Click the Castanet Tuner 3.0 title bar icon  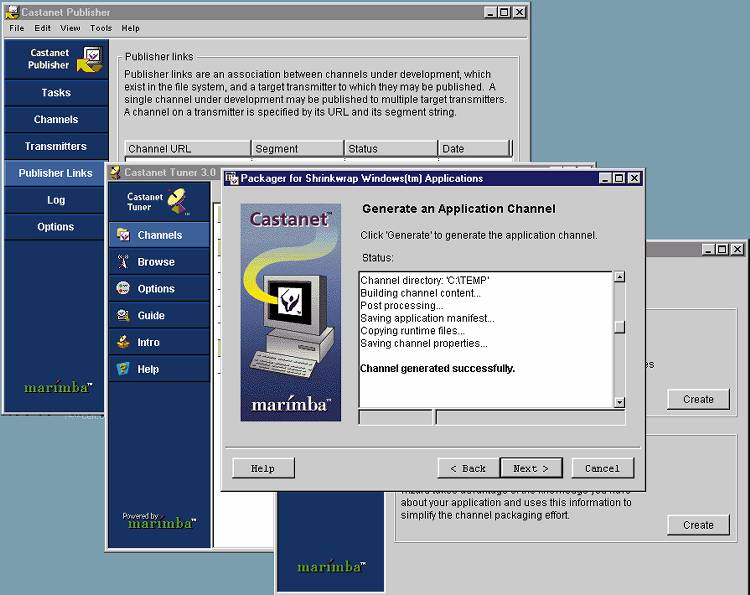tap(115, 172)
